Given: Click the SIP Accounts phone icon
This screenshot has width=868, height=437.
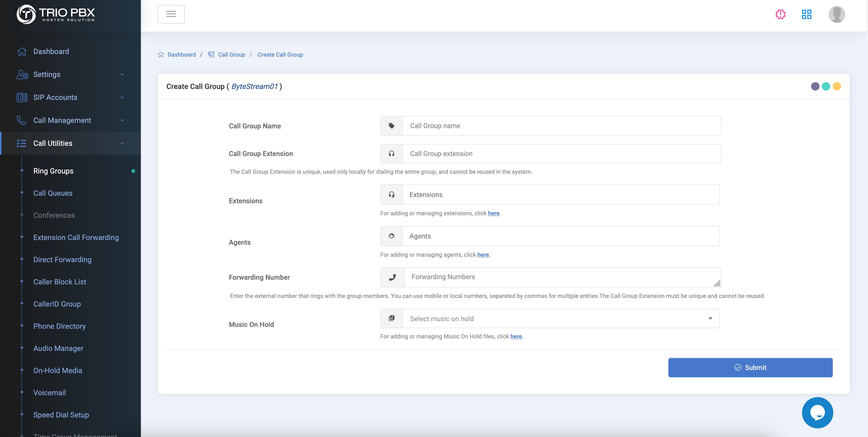Looking at the screenshot, I should point(22,97).
